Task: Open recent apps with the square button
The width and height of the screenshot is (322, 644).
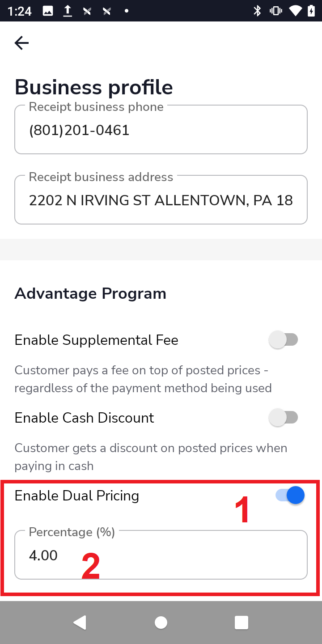Action: click(x=241, y=622)
